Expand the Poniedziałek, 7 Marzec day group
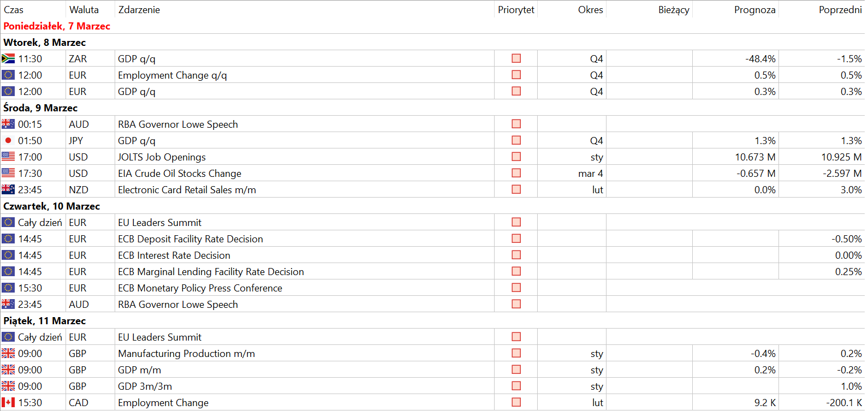The image size is (868, 411). [57, 26]
